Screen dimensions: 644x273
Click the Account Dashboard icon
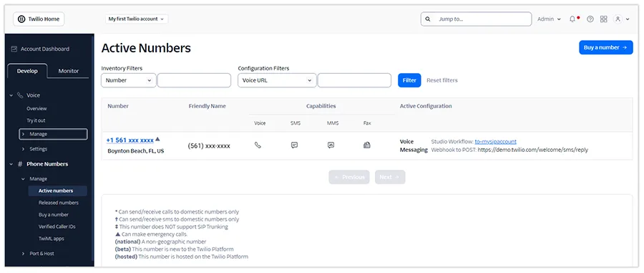tap(14, 49)
